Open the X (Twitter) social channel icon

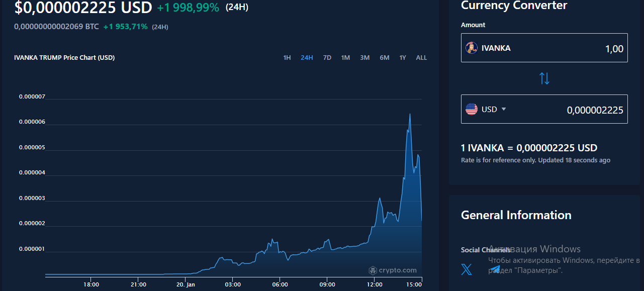click(467, 269)
